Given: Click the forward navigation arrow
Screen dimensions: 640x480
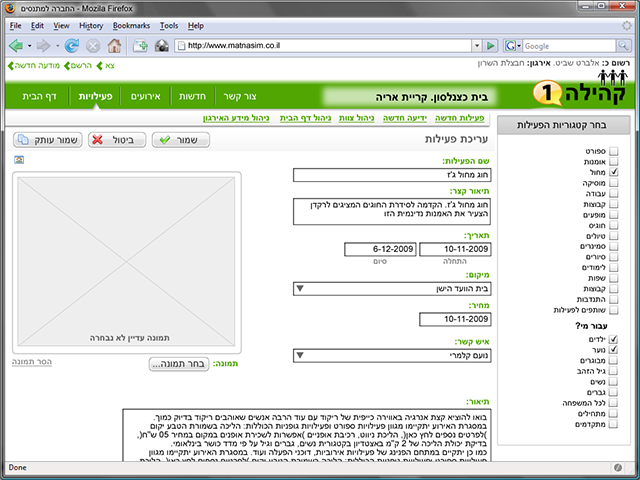Looking at the screenshot, I should tap(43, 46).
